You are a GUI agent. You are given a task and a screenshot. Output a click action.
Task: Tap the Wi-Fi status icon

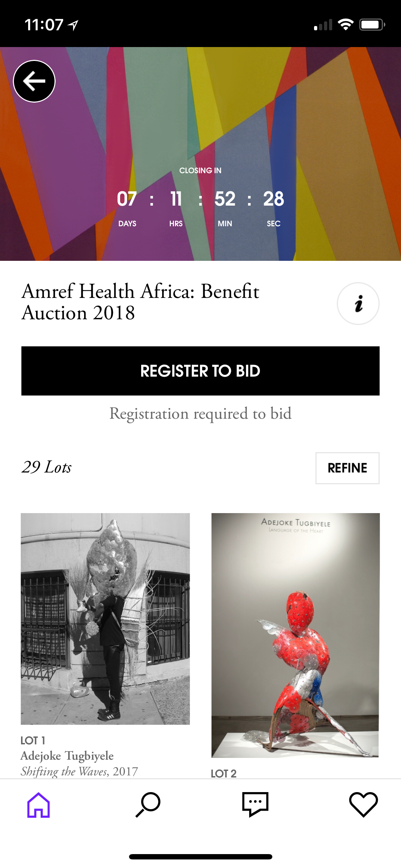click(x=345, y=25)
